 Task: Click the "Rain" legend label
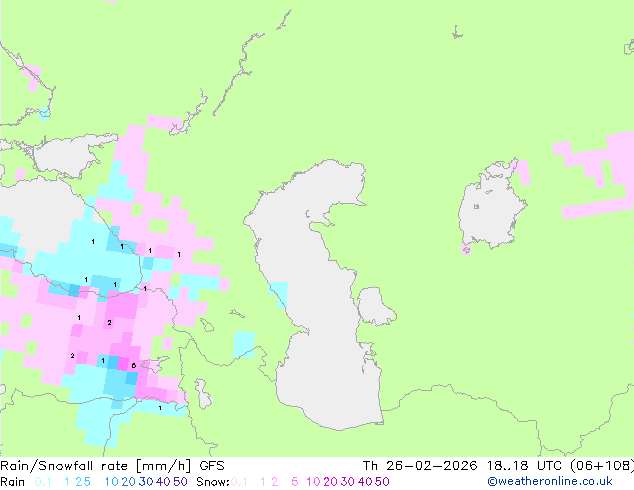coord(13,482)
